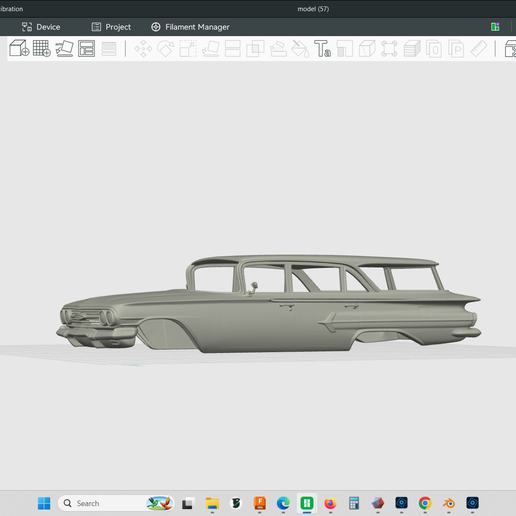This screenshot has height=516, width=516.
Task: Click the toolbar icon showing a zero
Action: click(x=434, y=49)
